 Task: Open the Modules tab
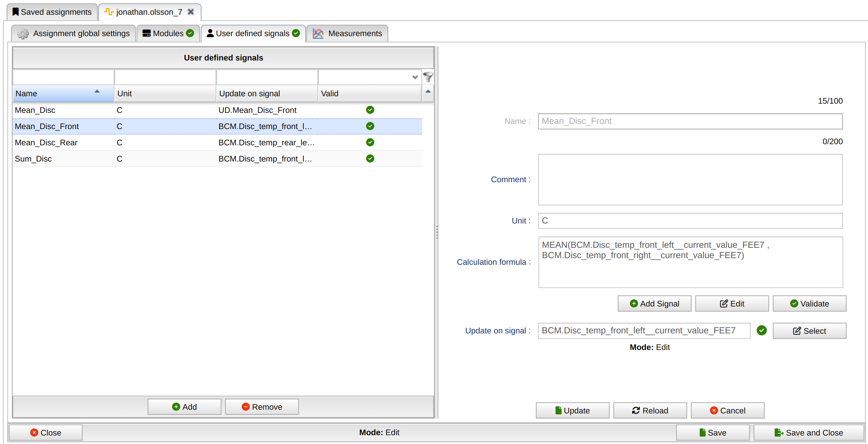coord(168,34)
